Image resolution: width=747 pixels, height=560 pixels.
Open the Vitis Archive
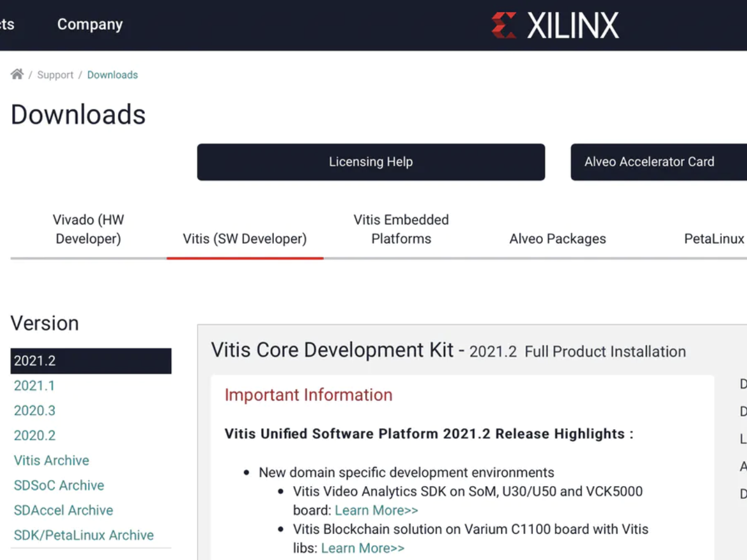click(x=51, y=460)
